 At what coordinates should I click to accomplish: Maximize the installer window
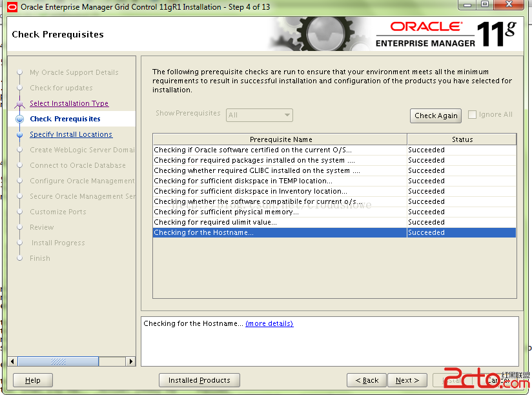point(485,5)
